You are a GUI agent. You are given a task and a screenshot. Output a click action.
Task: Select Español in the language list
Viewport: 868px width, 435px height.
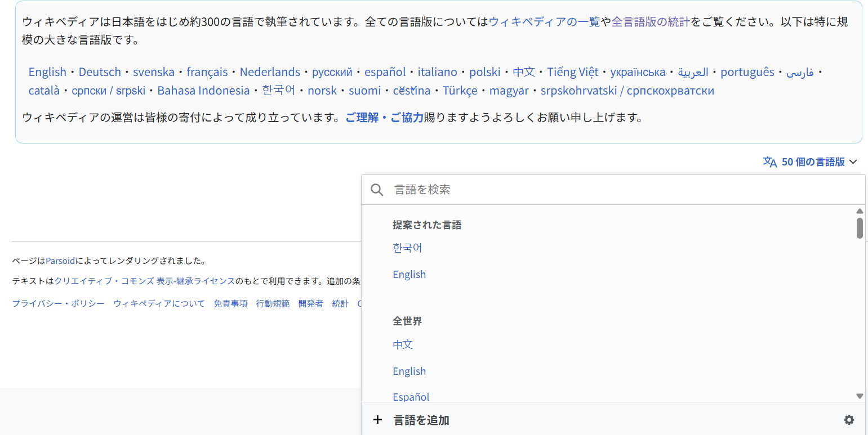click(411, 397)
